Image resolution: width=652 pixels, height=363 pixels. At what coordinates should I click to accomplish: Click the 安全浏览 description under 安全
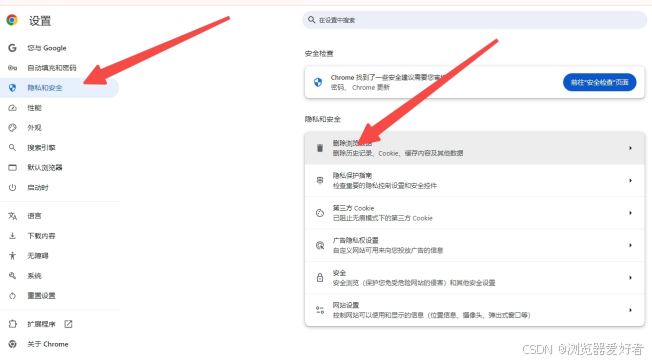414,283
